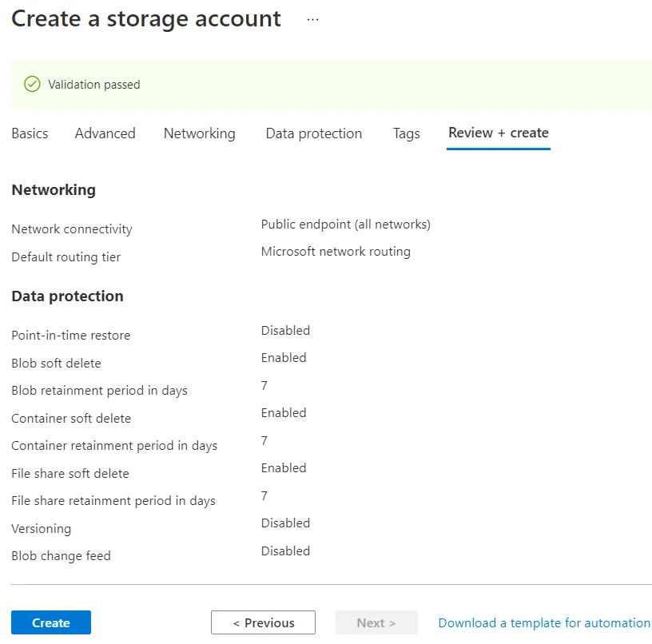Select the Blob soft delete Enabled value
Viewport: 652px width, 644px height.
pyautogui.click(x=283, y=357)
